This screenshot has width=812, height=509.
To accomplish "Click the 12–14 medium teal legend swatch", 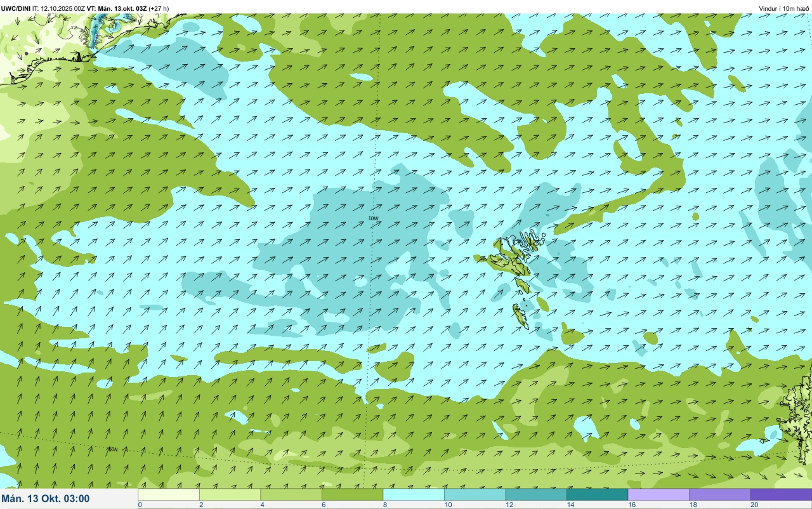I will tap(536, 495).
